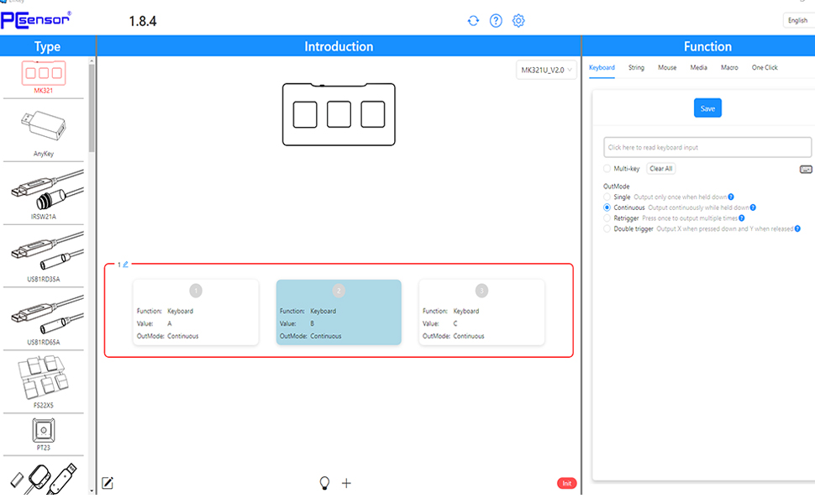Open the settings gear icon
Viewport: 815px width, 504px height.
[x=518, y=21]
